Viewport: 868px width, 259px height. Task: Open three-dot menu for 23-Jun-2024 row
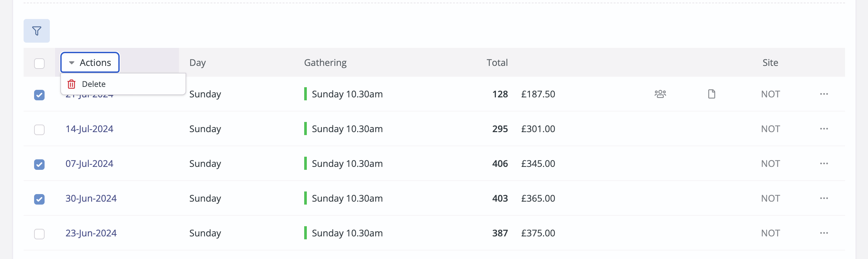pyautogui.click(x=824, y=233)
